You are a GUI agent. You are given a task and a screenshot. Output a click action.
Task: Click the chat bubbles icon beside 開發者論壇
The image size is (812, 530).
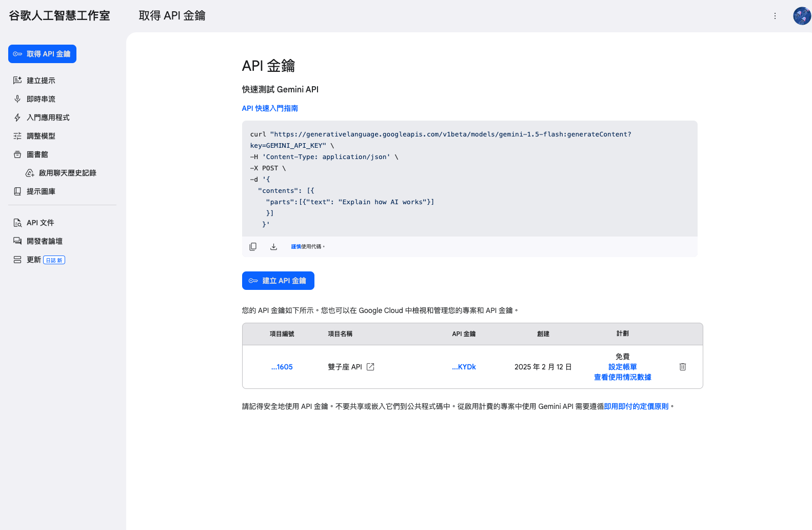[x=17, y=241]
